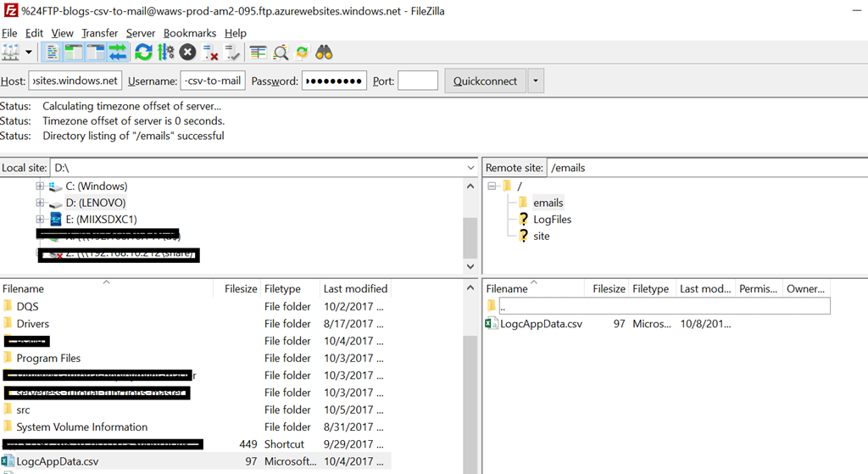Open directory listing filters dialog
Screen dimensions: 868x474
coord(259,53)
